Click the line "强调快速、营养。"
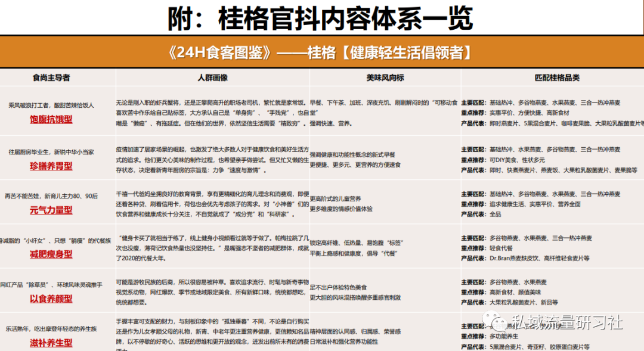 pos(332,123)
